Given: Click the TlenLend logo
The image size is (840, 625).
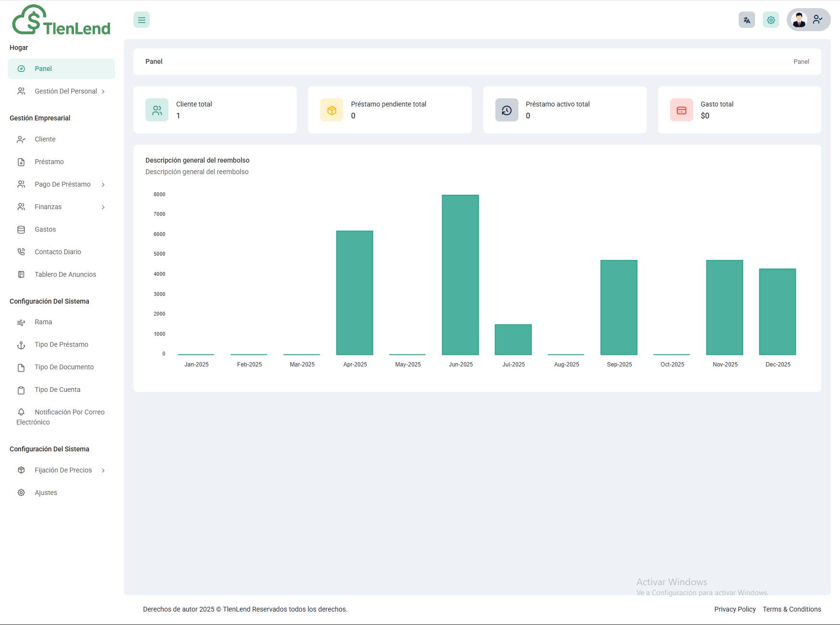Looking at the screenshot, I should coord(61,21).
